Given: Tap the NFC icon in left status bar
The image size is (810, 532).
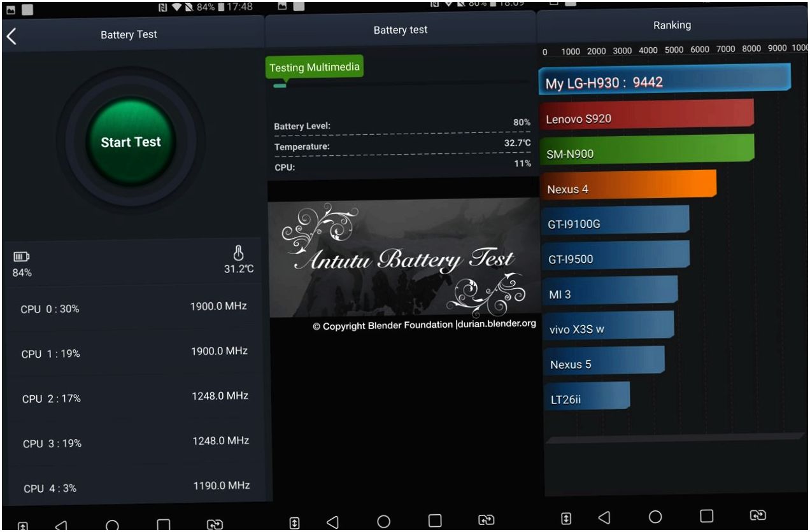Looking at the screenshot, I should (163, 7).
